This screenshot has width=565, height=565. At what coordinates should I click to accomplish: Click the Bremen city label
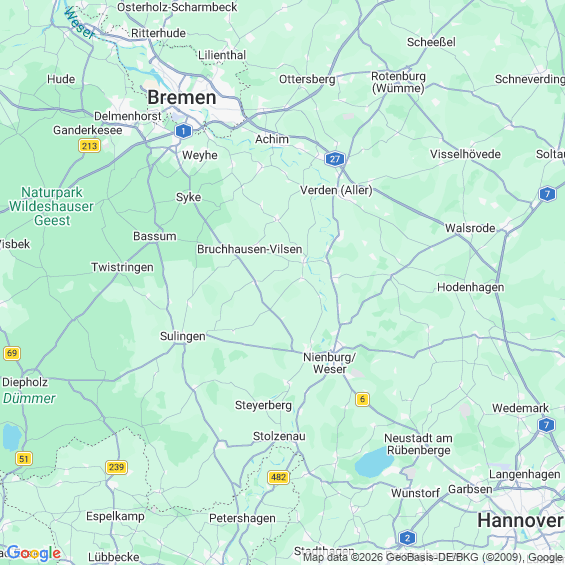coord(182,97)
